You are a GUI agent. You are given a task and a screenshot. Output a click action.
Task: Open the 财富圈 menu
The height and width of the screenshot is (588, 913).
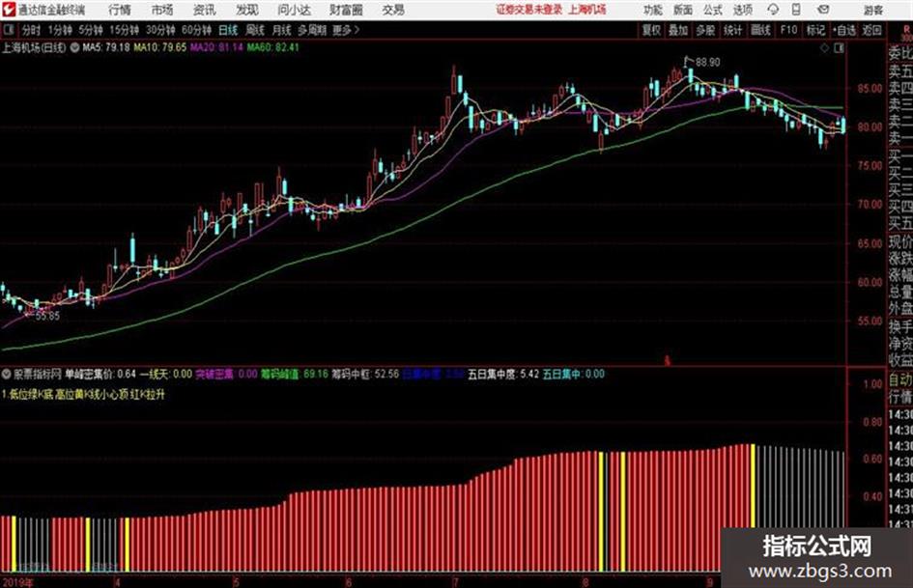(x=346, y=10)
